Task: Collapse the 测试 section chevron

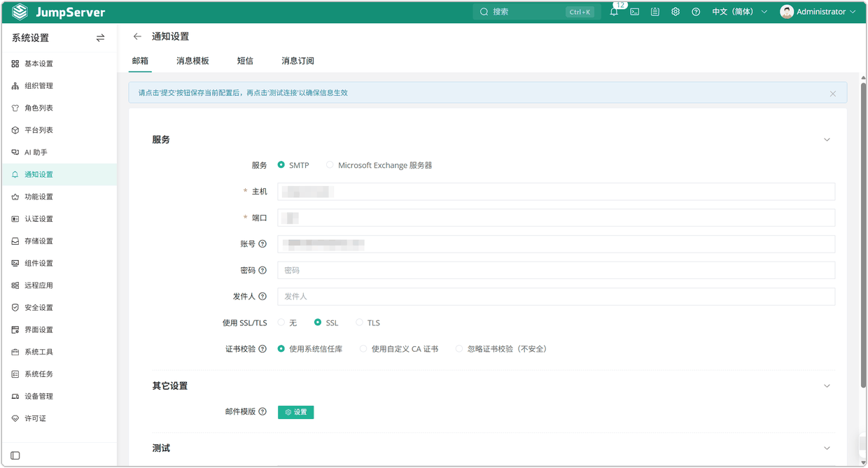Action: tap(827, 448)
